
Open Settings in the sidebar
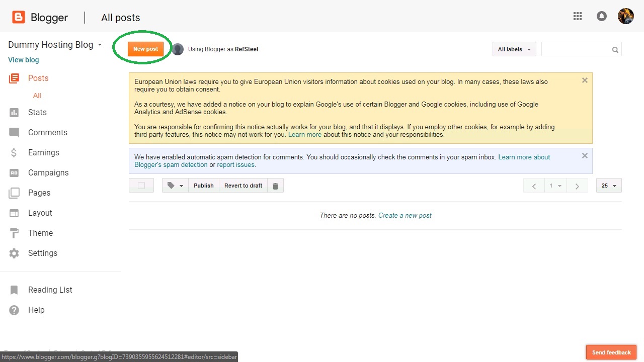point(43,253)
